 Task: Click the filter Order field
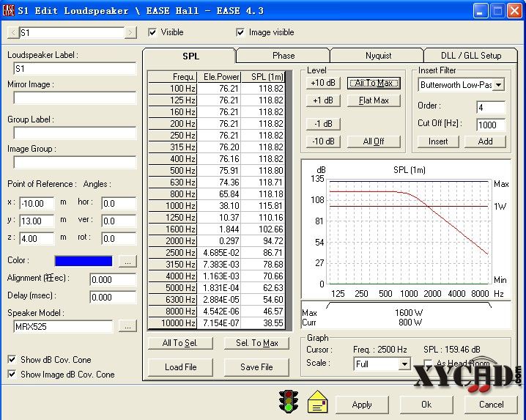pyautogui.click(x=491, y=108)
